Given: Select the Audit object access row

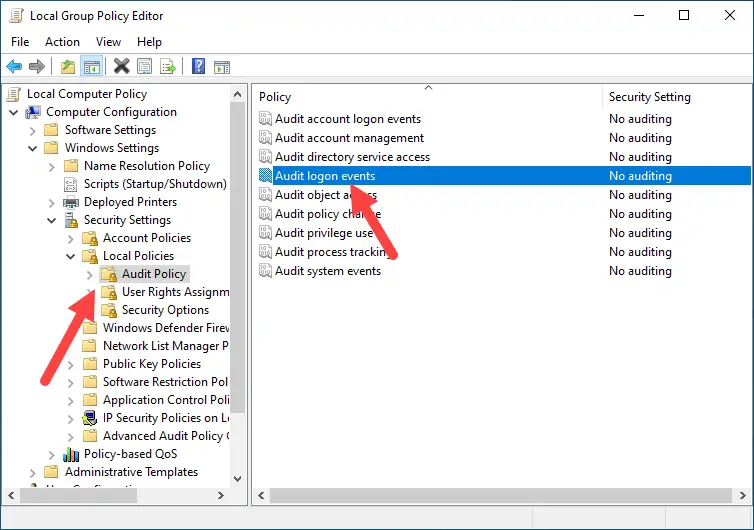Looking at the screenshot, I should tap(504, 195).
